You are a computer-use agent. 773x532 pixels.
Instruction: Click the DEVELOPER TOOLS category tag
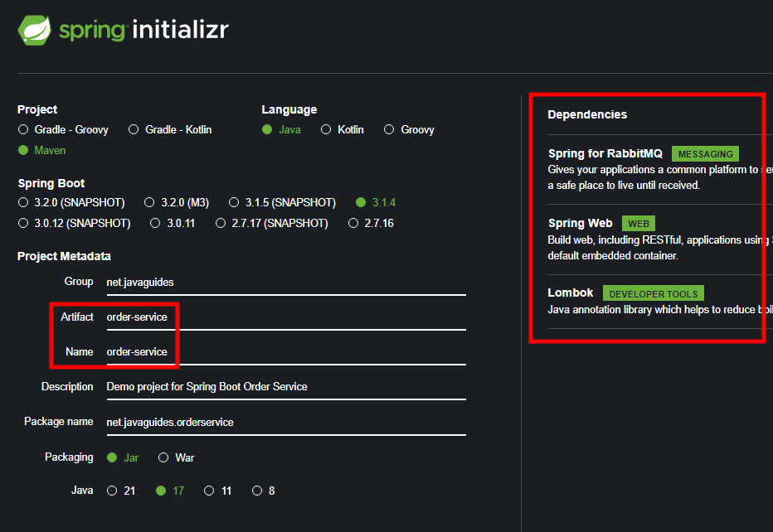coord(654,293)
